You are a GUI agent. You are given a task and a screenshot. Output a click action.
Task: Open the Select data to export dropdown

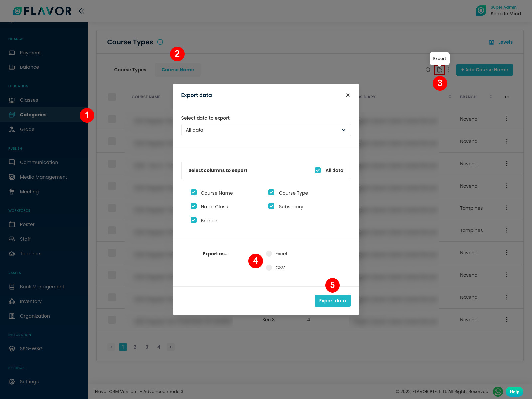click(266, 130)
